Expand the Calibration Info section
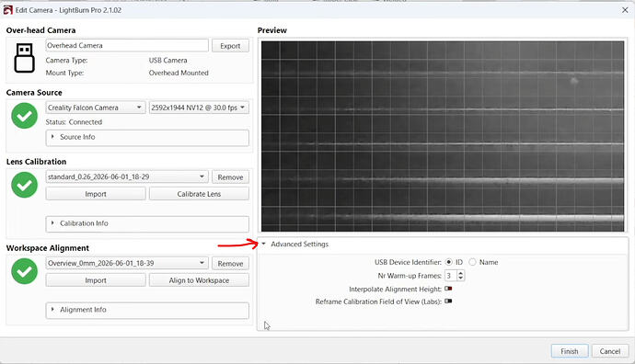The image size is (635, 364). pyautogui.click(x=147, y=223)
